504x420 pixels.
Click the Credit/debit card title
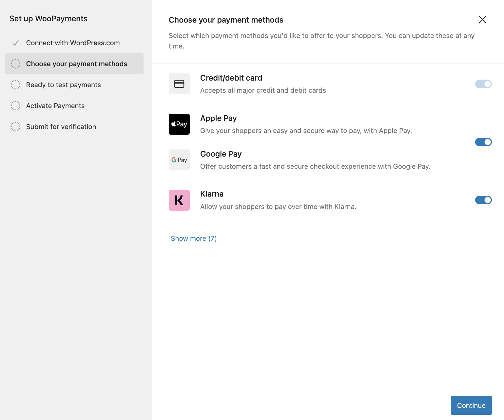click(x=231, y=78)
